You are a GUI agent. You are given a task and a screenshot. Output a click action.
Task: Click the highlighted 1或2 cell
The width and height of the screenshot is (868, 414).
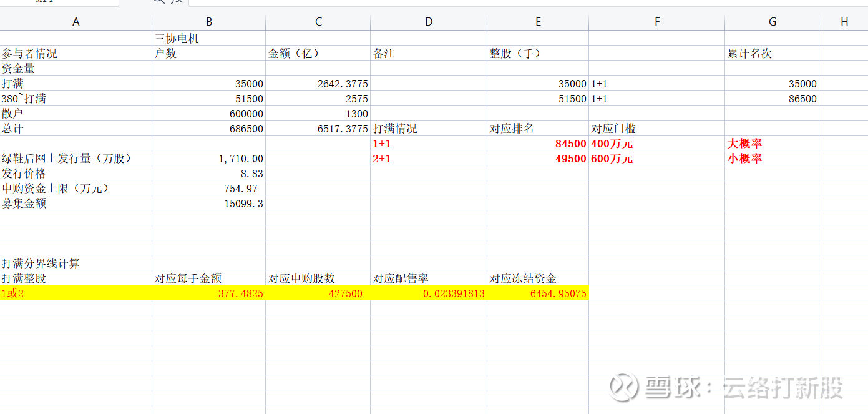[x=76, y=293]
